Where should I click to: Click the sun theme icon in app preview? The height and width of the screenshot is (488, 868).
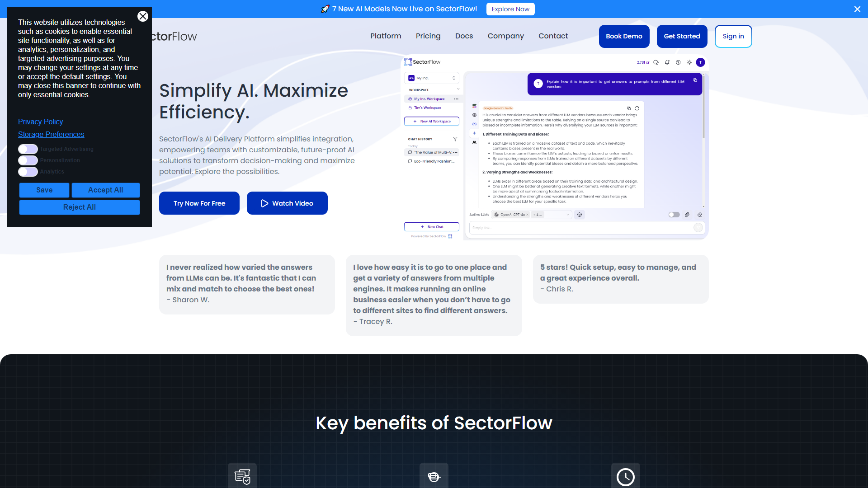[x=689, y=62]
